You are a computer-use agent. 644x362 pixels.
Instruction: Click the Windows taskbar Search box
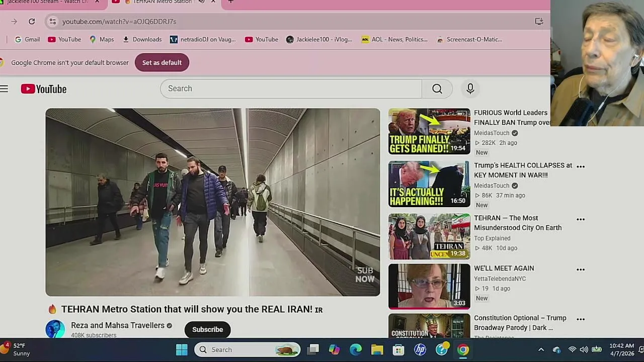248,349
